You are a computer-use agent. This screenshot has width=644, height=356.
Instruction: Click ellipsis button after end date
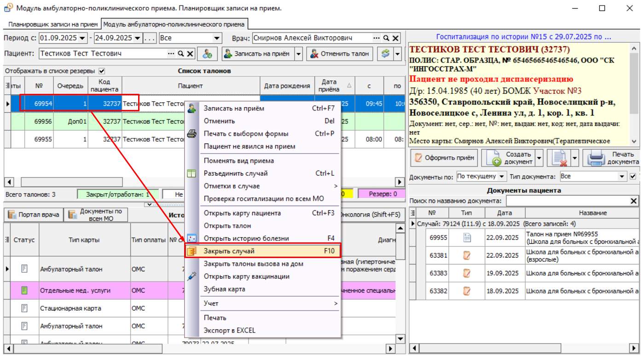pyautogui.click(x=150, y=38)
